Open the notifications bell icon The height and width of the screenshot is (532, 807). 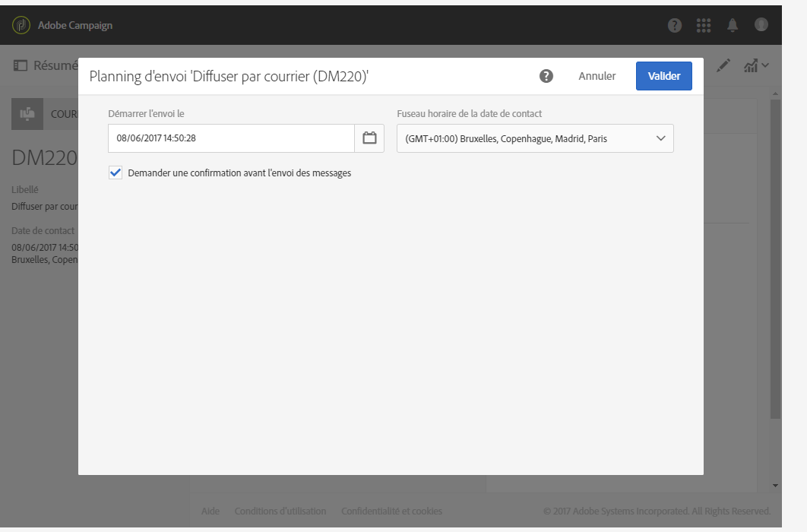[x=732, y=25]
